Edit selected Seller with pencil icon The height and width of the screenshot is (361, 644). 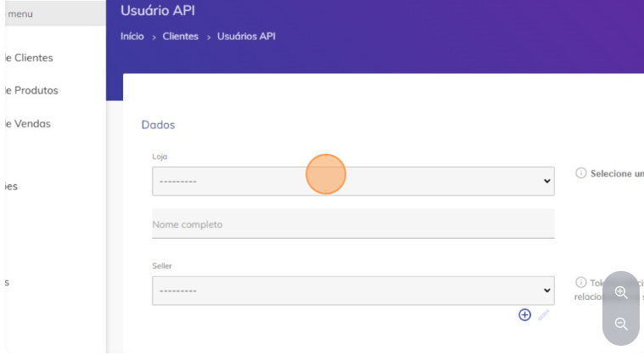[544, 315]
